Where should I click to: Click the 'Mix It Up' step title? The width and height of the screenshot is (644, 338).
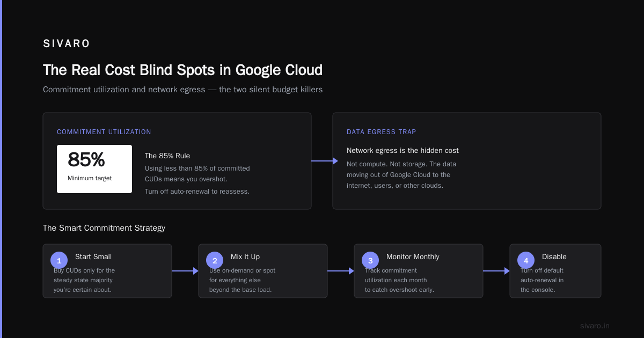[x=245, y=257]
